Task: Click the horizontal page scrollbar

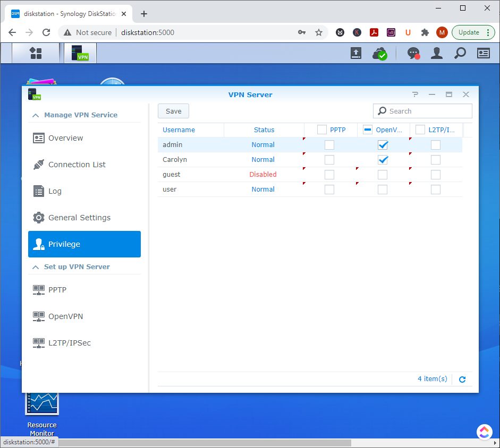Action: click(205, 443)
